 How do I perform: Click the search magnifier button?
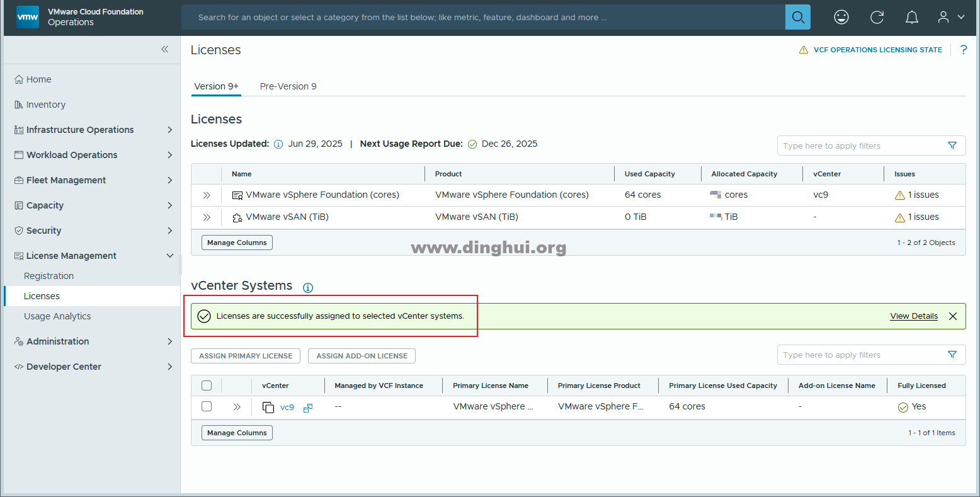point(798,17)
